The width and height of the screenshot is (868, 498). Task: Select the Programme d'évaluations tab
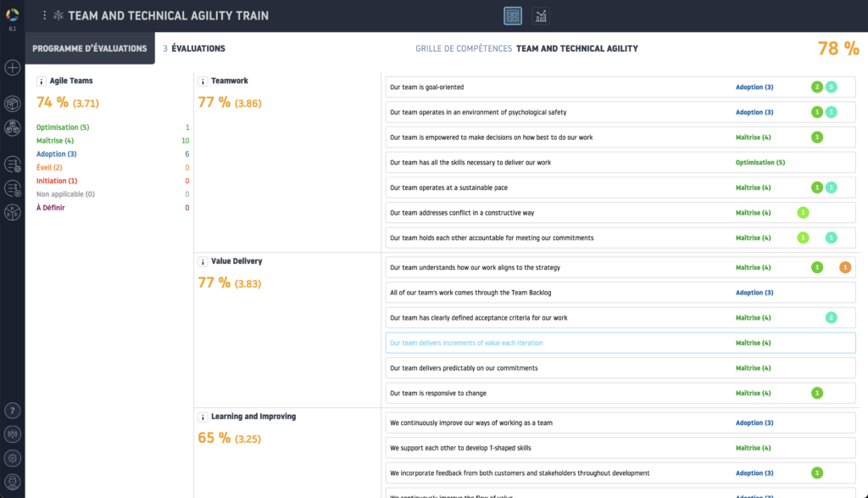coord(90,48)
